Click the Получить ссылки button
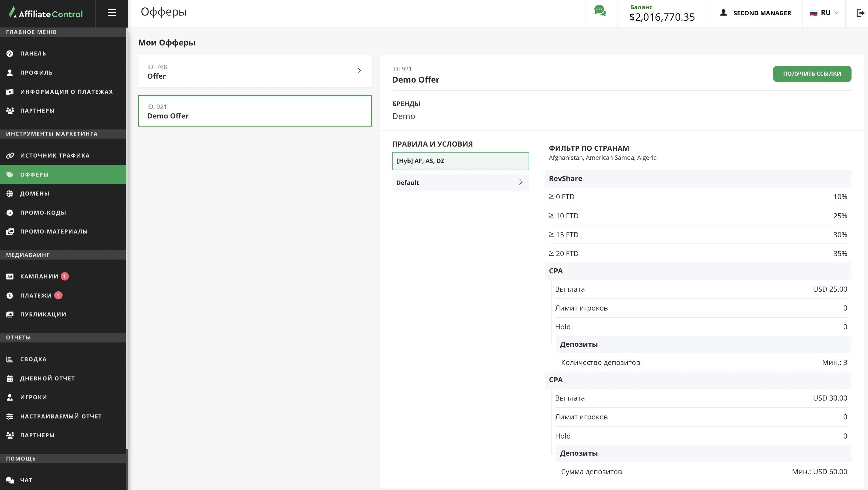This screenshot has height=490, width=868. click(812, 74)
